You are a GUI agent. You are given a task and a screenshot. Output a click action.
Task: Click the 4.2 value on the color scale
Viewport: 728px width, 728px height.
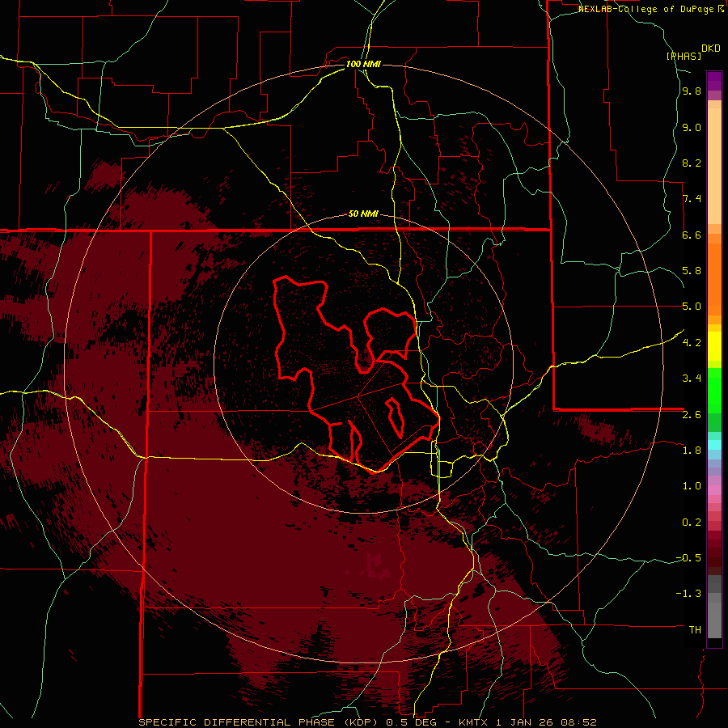[692, 343]
